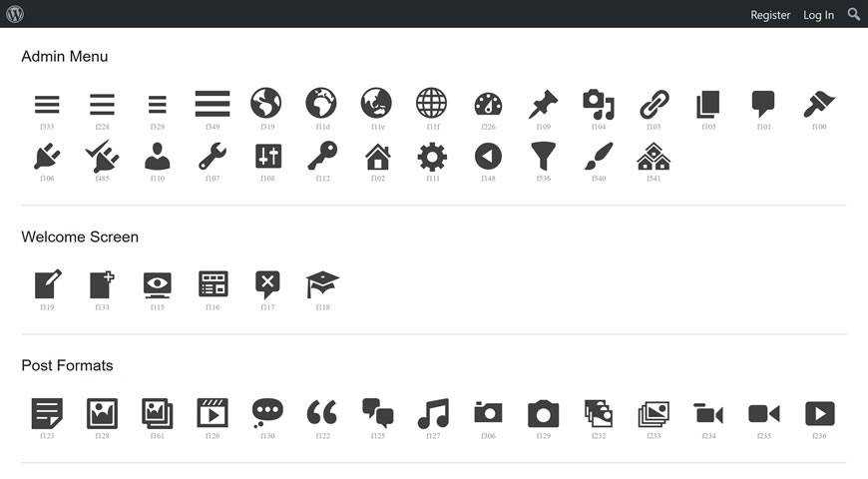Select the plugin plug icon
This screenshot has width=868, height=479.
click(x=47, y=157)
